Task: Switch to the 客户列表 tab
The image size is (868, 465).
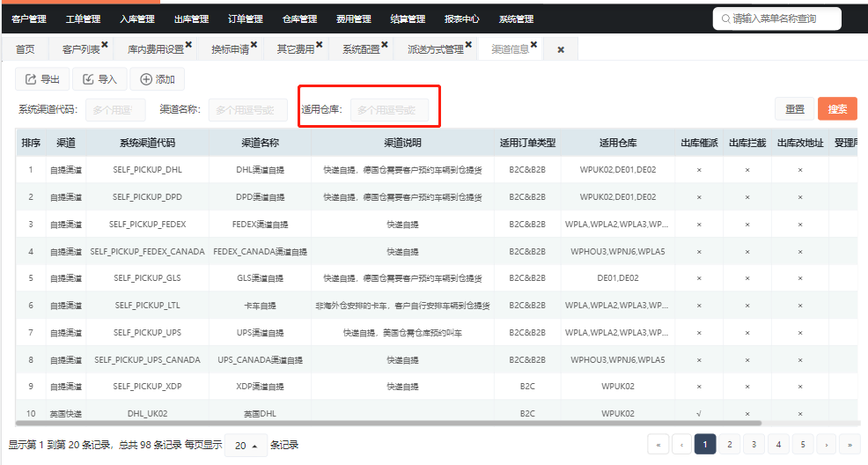Action: [x=81, y=49]
